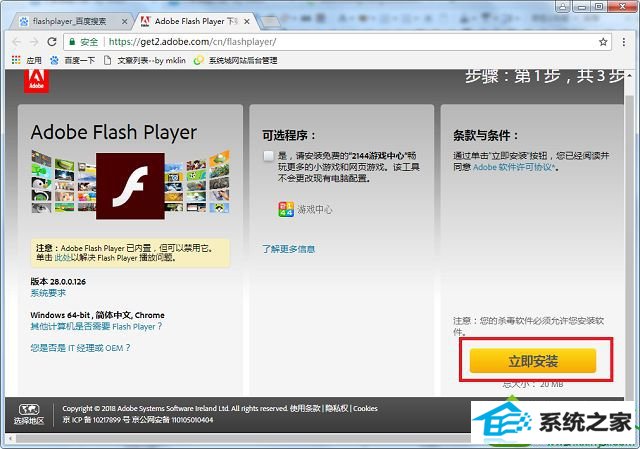This screenshot has height=449, width=640.
Task: Open the 系统城网站后台管理 bookmark
Action: [236, 60]
